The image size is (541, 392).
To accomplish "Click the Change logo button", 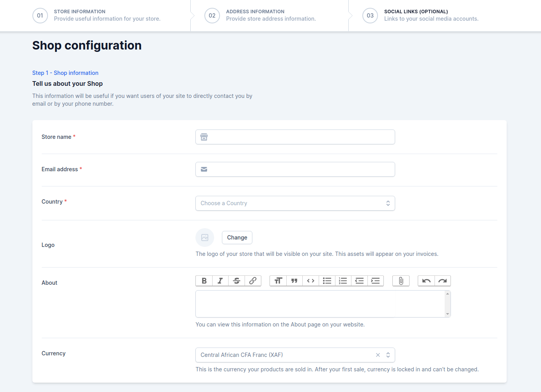I will [237, 238].
